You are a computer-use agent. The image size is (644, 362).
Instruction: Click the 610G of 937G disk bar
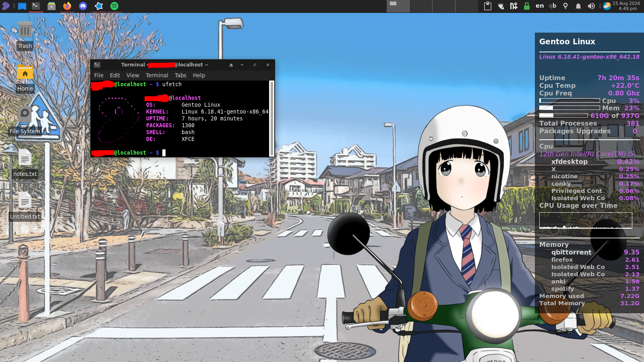(x=563, y=115)
